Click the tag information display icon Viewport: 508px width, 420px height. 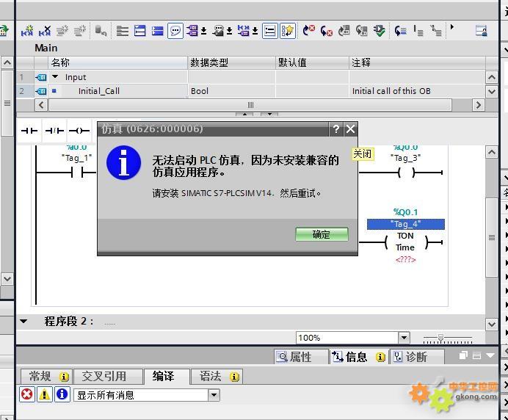click(218, 31)
